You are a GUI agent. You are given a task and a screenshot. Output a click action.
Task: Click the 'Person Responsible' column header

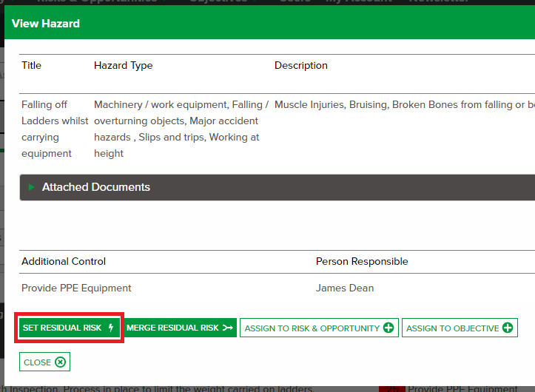[362, 261]
